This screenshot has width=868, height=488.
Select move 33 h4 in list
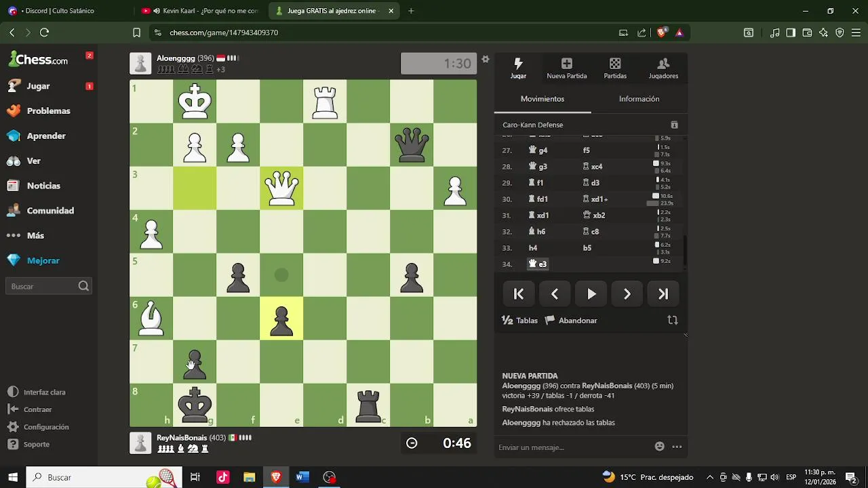(533, 248)
